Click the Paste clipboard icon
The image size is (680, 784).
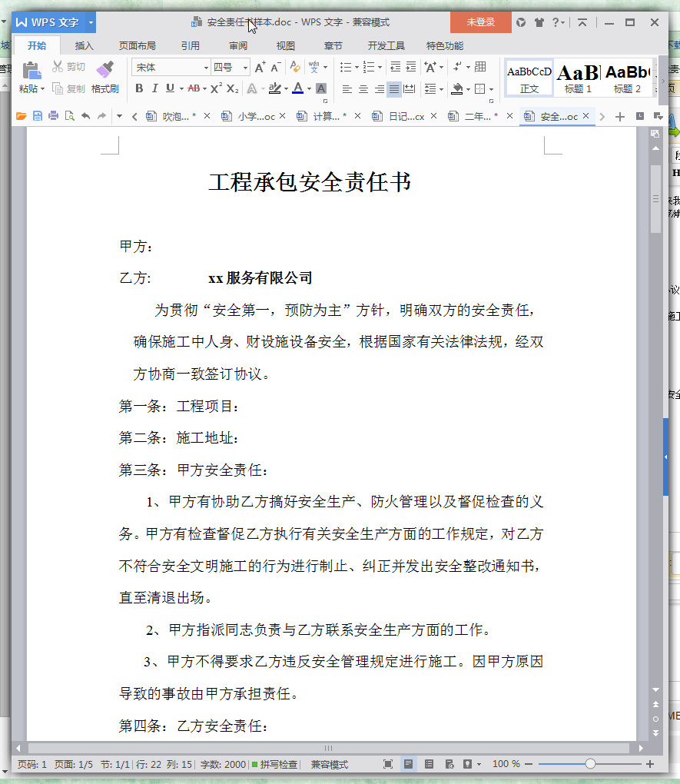click(x=32, y=70)
